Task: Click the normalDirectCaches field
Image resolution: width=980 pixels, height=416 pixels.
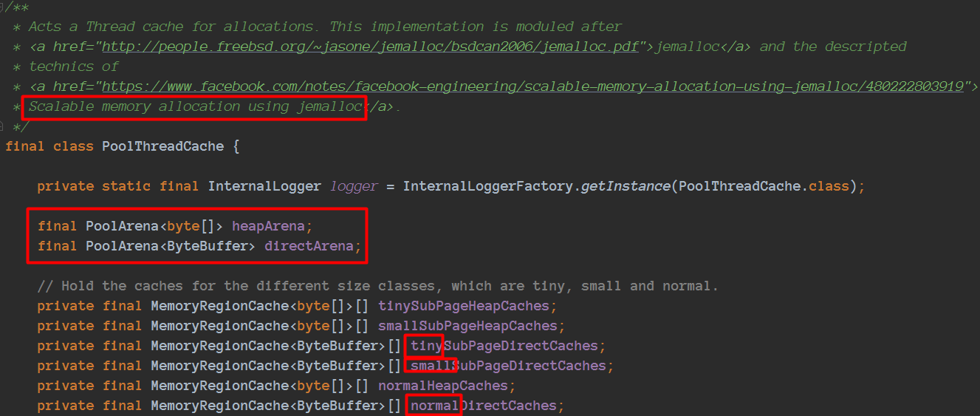Action: pos(484,406)
